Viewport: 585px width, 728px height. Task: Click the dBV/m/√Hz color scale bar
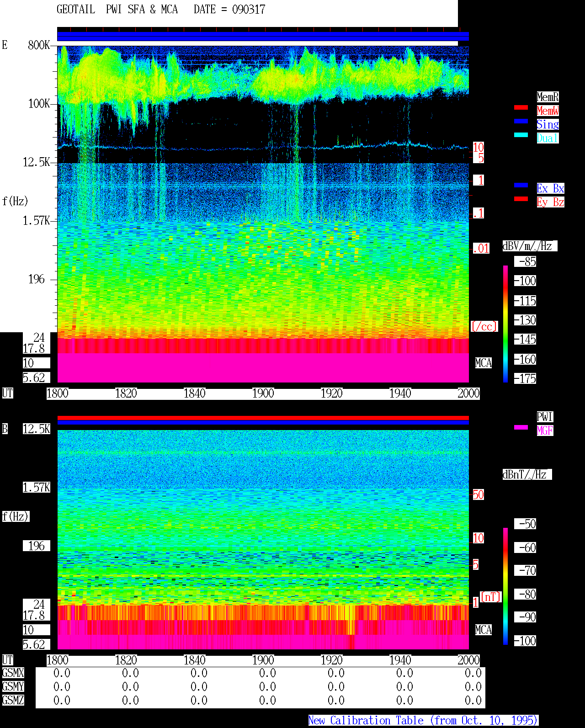505,324
